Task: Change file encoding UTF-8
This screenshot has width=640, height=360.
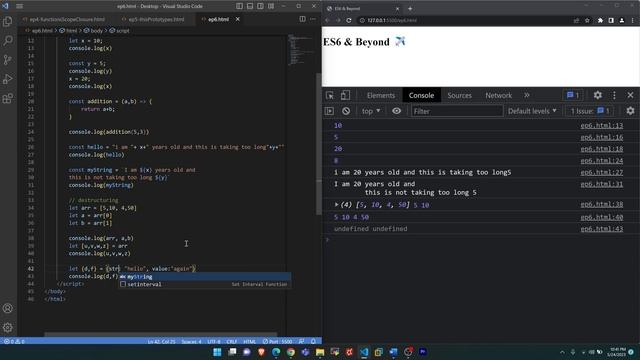Action: pos(214,341)
